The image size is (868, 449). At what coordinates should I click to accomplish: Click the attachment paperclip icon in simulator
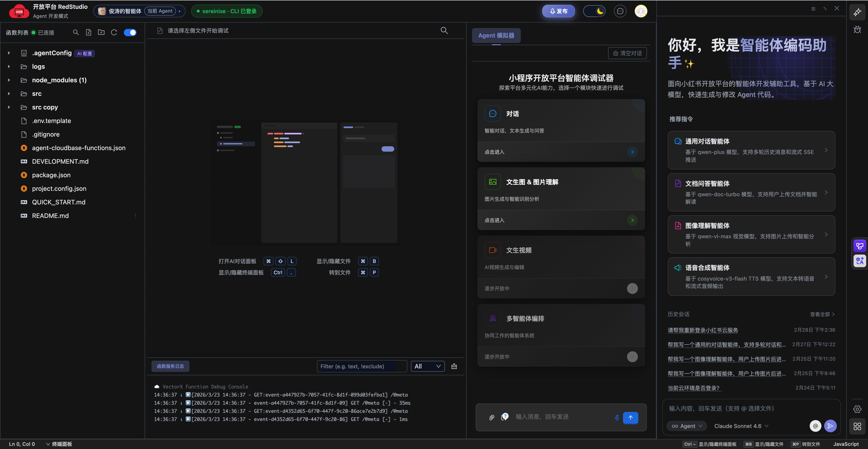[x=492, y=417]
